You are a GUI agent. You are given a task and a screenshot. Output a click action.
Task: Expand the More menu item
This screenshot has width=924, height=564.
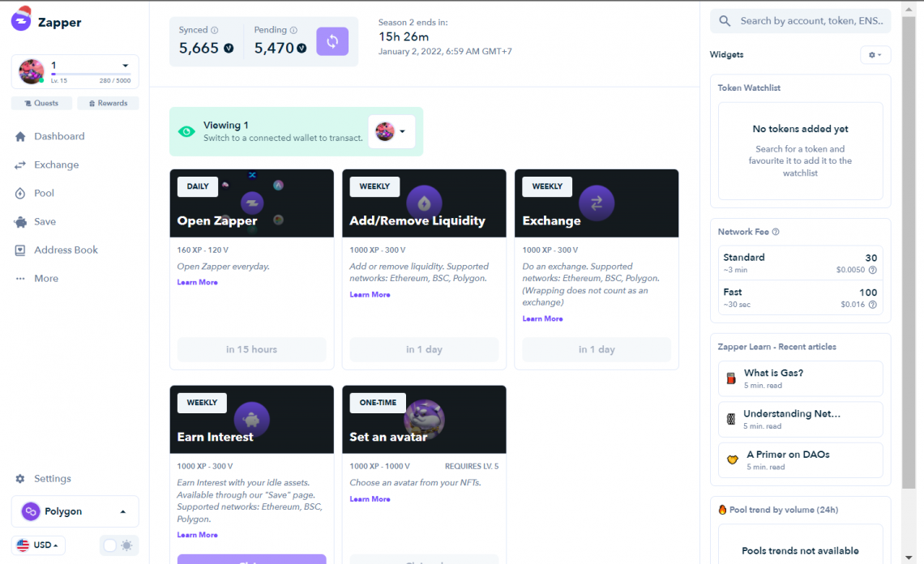[46, 279]
